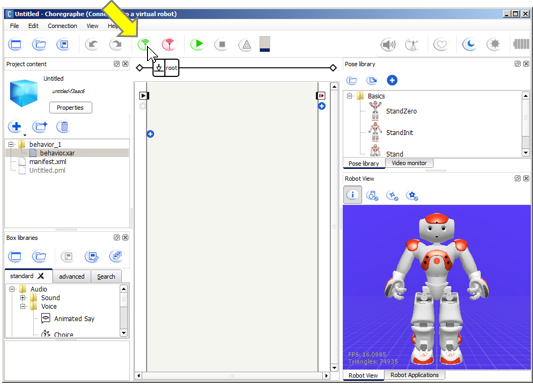
Task: Expand the Sound folder
Action: pos(23,298)
